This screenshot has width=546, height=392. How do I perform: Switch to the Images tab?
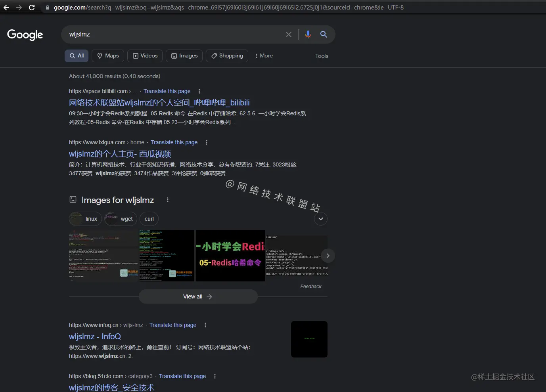(184, 56)
